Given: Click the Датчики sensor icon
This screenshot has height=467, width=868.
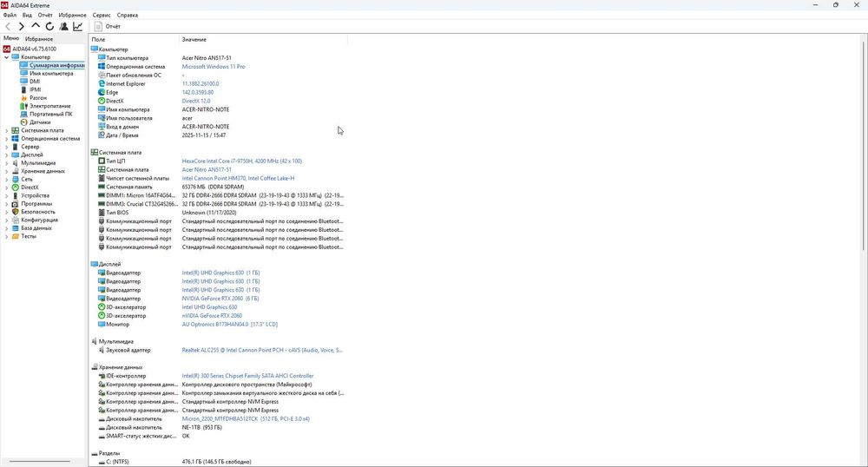Looking at the screenshot, I should pos(23,122).
